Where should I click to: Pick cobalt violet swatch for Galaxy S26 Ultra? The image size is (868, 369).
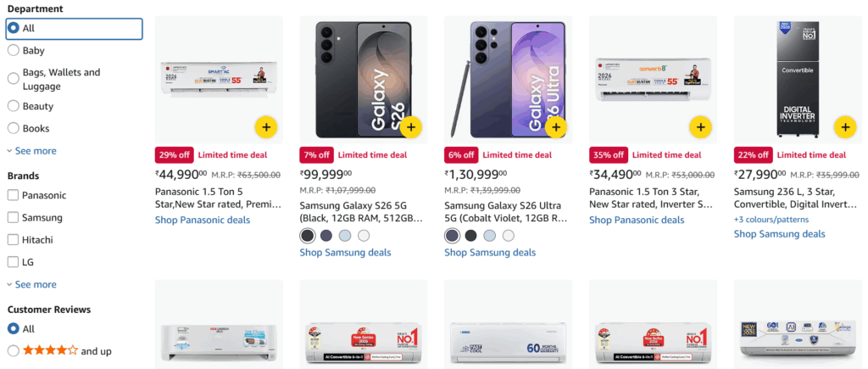tap(453, 236)
